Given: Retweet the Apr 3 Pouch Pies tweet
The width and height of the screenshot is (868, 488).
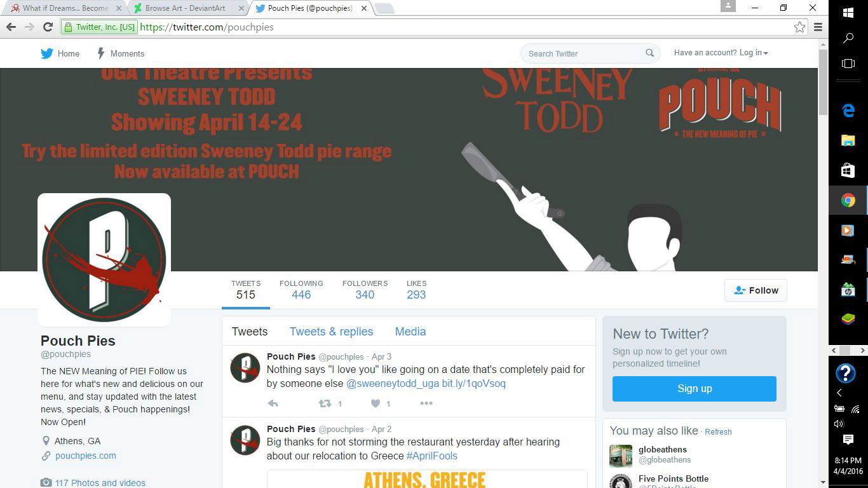Looking at the screenshot, I should pos(325,403).
